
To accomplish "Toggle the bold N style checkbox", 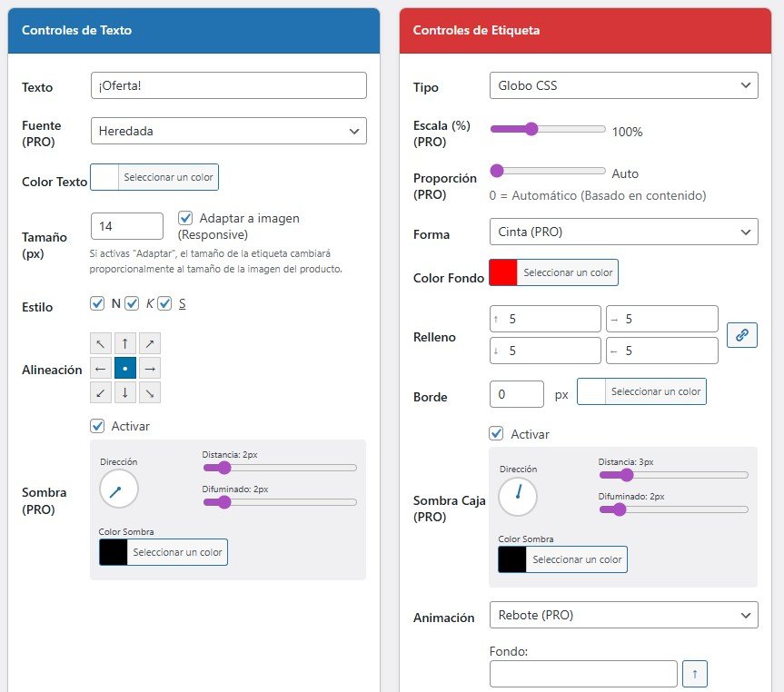I will click(x=98, y=303).
